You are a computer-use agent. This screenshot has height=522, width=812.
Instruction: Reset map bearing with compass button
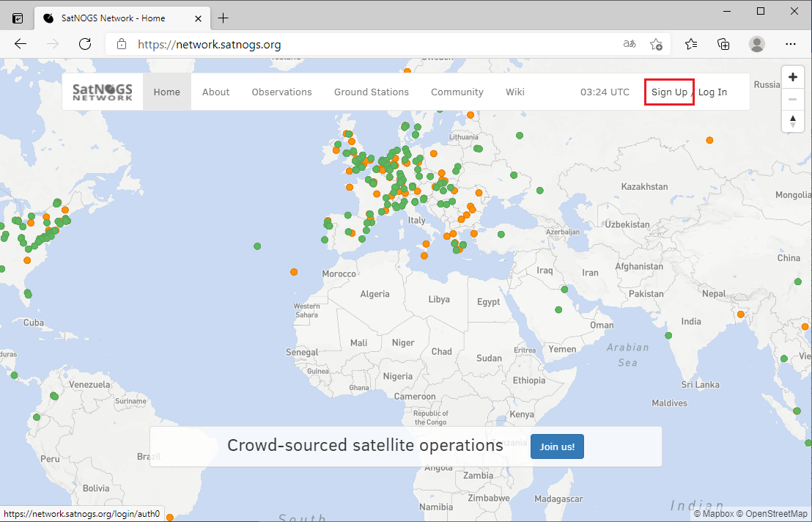tap(792, 121)
